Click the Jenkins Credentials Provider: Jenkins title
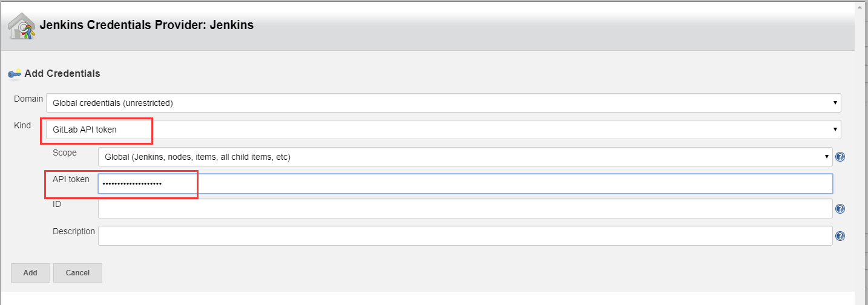The width and height of the screenshot is (868, 305). (146, 25)
